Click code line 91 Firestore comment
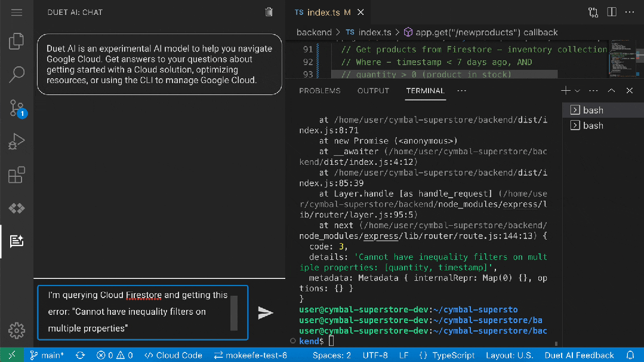The width and height of the screenshot is (644, 362). (473, 50)
